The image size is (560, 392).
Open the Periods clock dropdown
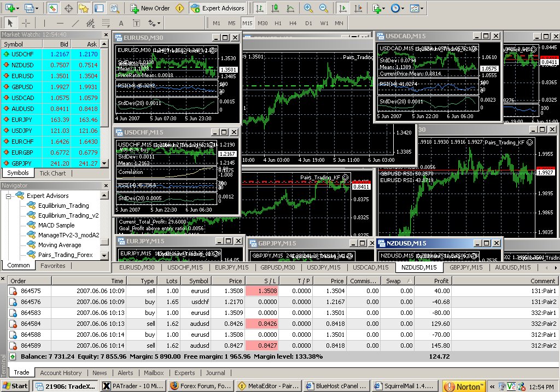(397, 8)
